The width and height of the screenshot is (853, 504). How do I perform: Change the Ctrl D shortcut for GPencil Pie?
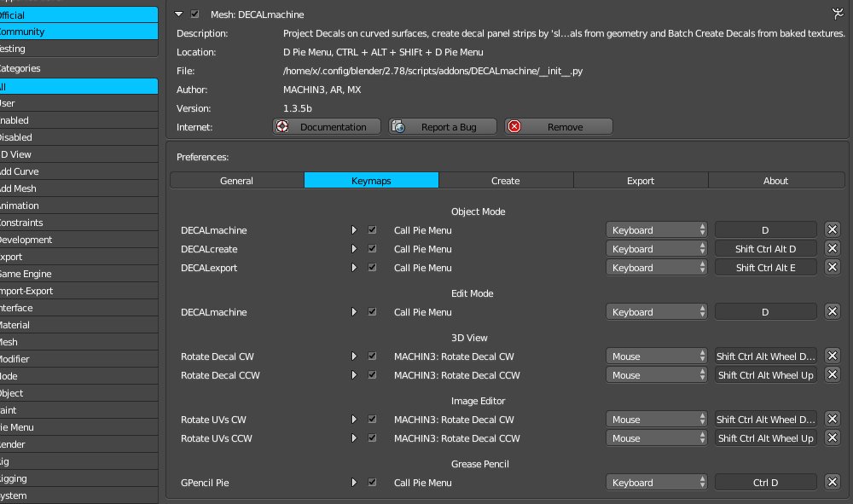[765, 482]
